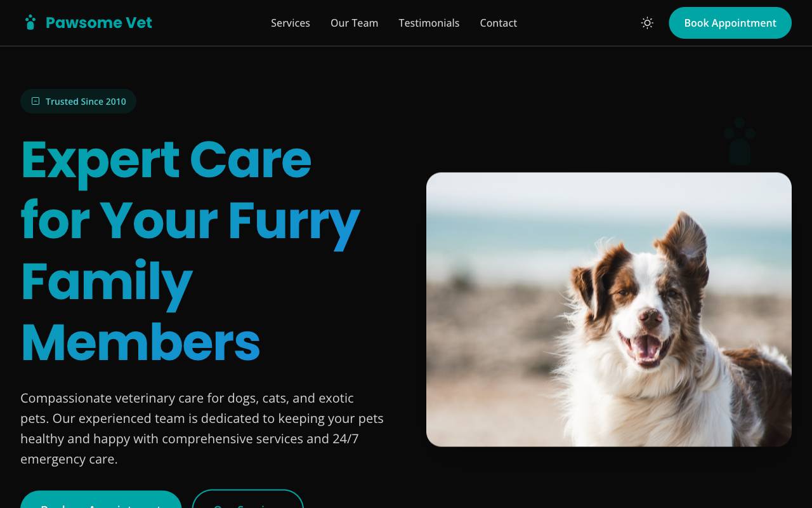Click the Compassionate veterinary care paragraph
This screenshot has width=812, height=508.
[x=202, y=429]
